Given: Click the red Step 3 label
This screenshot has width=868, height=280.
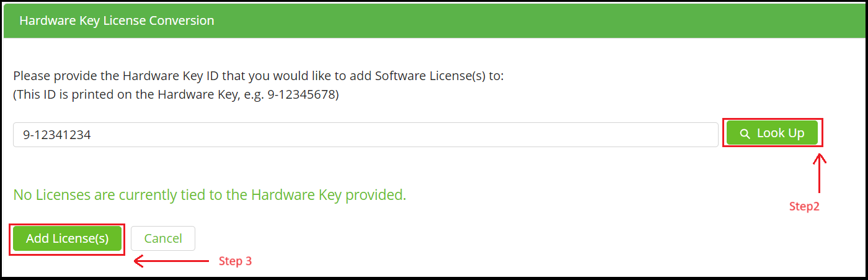Looking at the screenshot, I should [x=235, y=261].
